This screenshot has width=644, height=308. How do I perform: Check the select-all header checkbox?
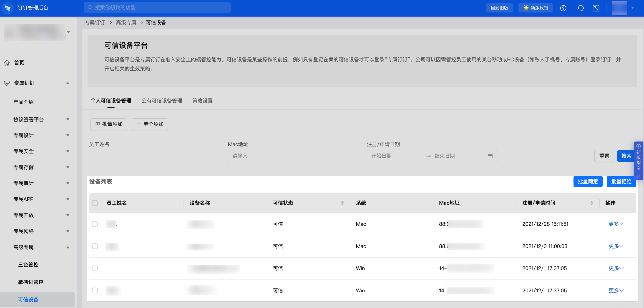point(95,203)
